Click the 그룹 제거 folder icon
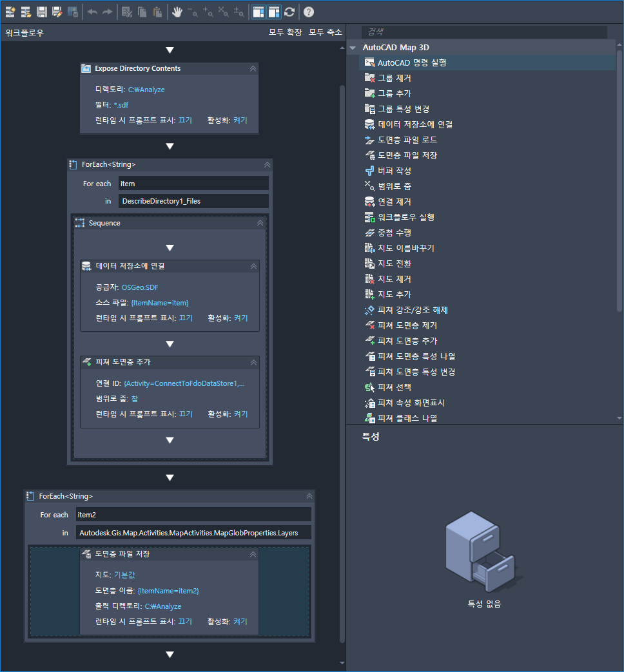This screenshot has width=624, height=672. click(x=369, y=77)
